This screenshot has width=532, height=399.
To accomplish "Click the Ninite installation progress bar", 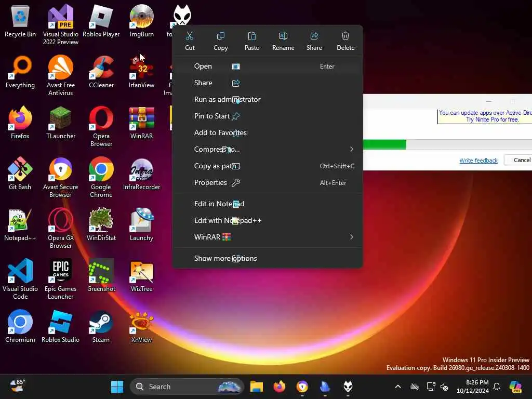I will pos(447,144).
